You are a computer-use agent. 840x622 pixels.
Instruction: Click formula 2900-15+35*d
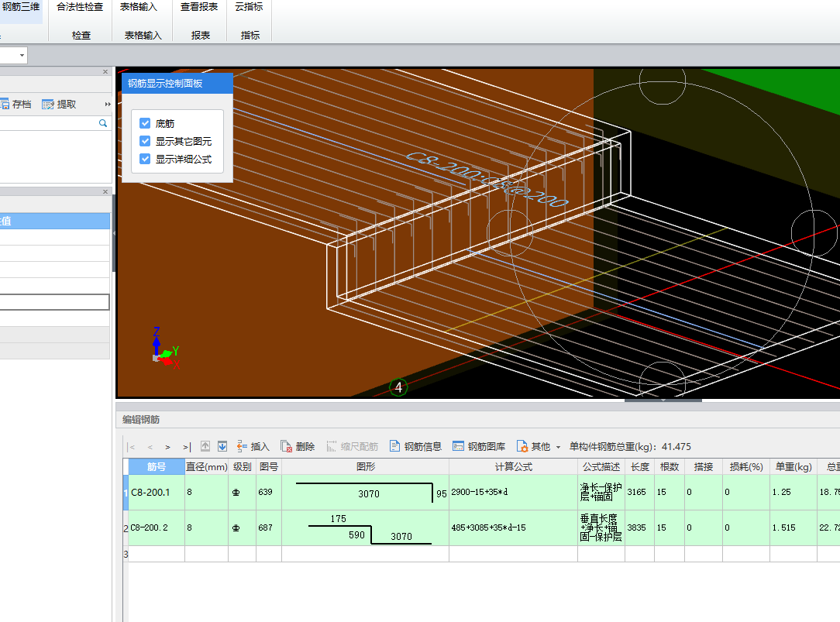(x=513, y=493)
